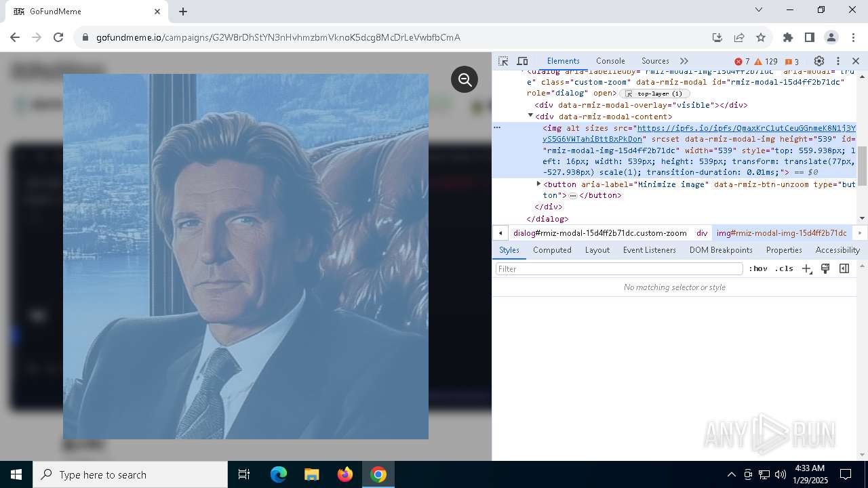868x488 pixels.
Task: Click the red errors count badge
Action: pyautogui.click(x=743, y=61)
